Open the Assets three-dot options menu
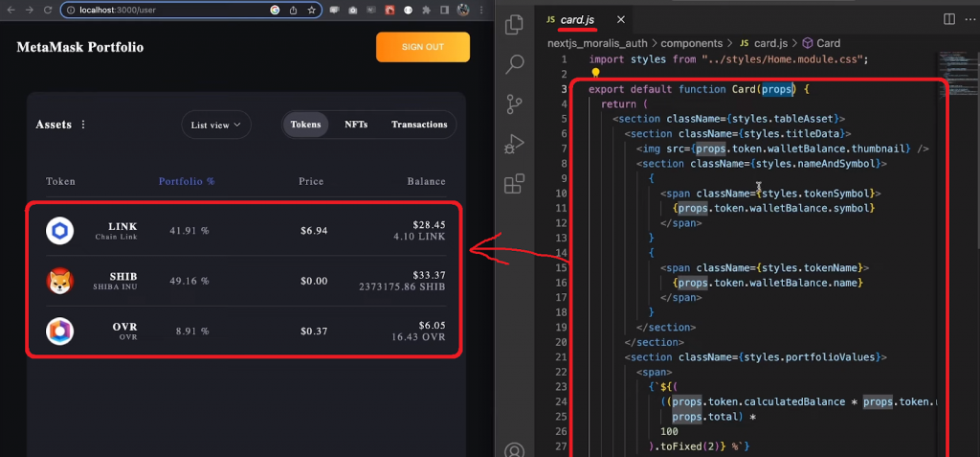Screen dimensions: 980x457 83,125
